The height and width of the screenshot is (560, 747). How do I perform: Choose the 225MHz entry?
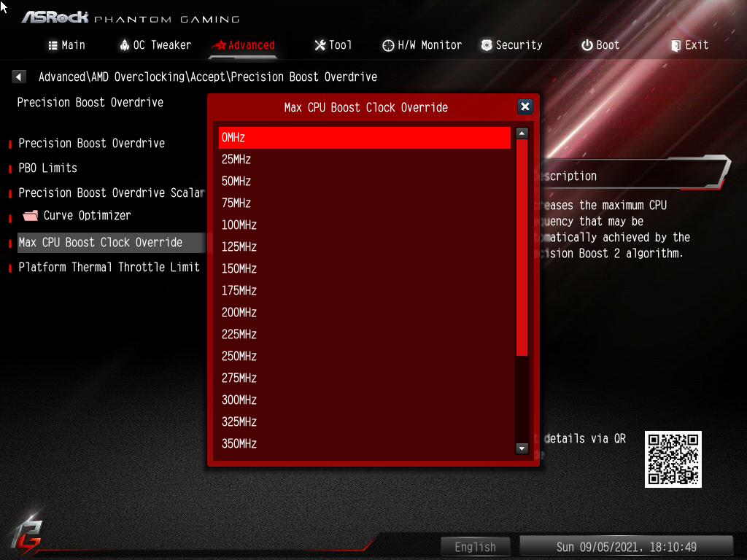pos(365,335)
